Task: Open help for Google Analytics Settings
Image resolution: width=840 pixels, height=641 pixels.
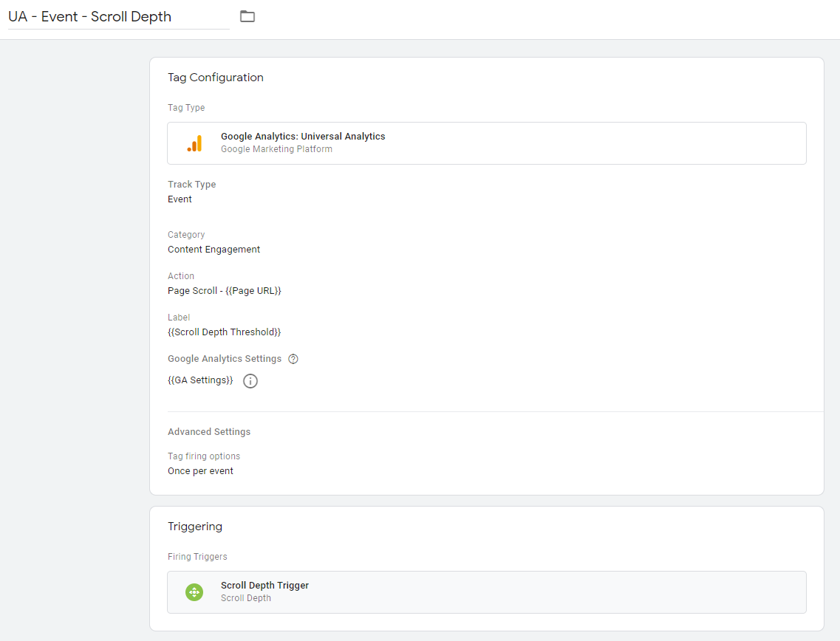Action: click(293, 359)
